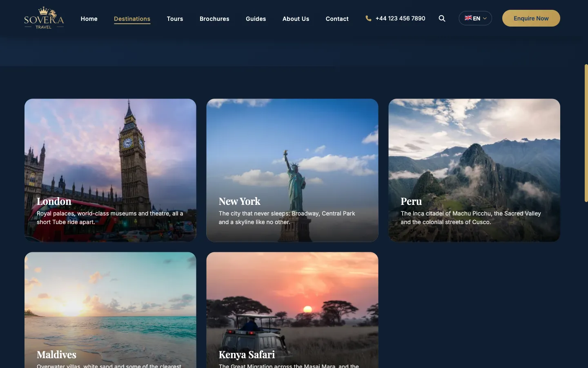This screenshot has width=588, height=368.
Task: Click the phone handset icon
Action: click(368, 18)
